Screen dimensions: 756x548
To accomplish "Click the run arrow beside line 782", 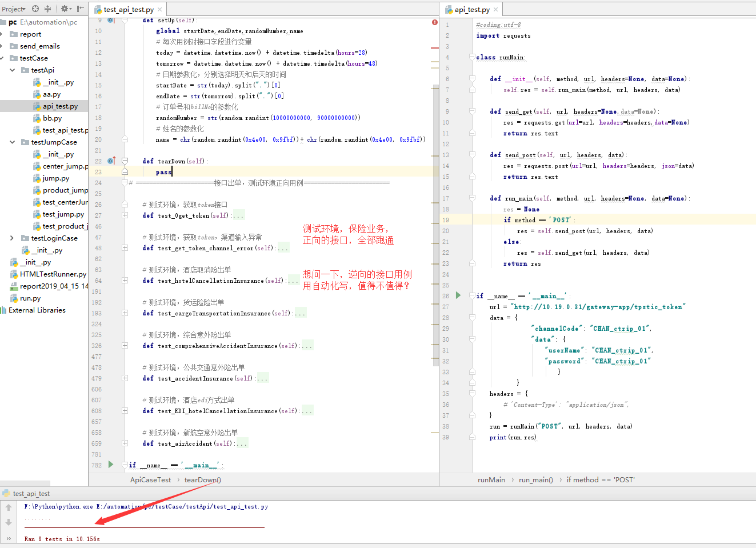I will click(x=111, y=465).
